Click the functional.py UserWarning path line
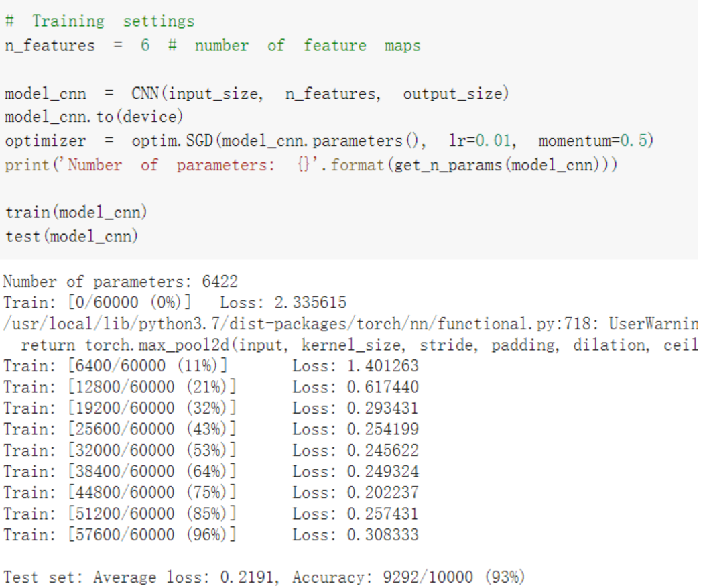This screenshot has width=703, height=588. click(348, 324)
